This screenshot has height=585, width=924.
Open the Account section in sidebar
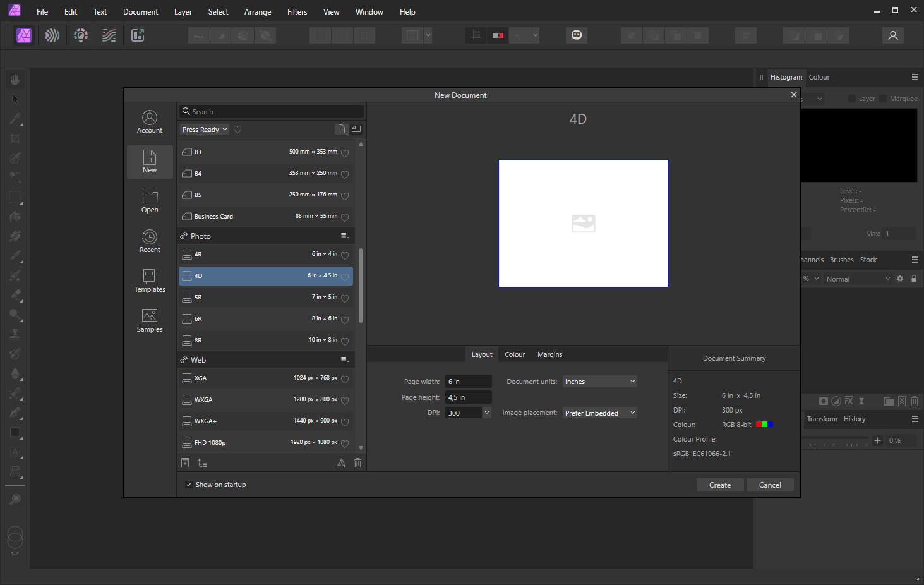pyautogui.click(x=150, y=122)
